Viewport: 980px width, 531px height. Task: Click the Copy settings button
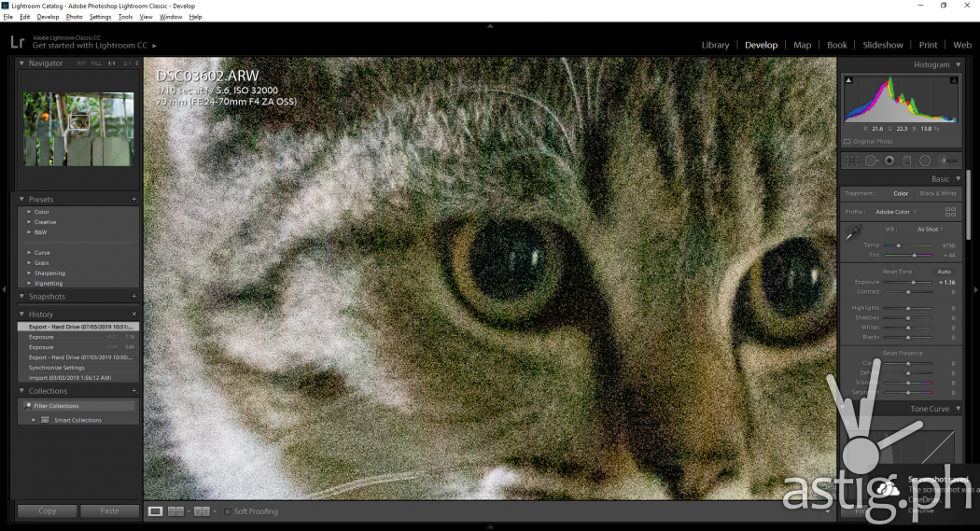click(x=47, y=511)
